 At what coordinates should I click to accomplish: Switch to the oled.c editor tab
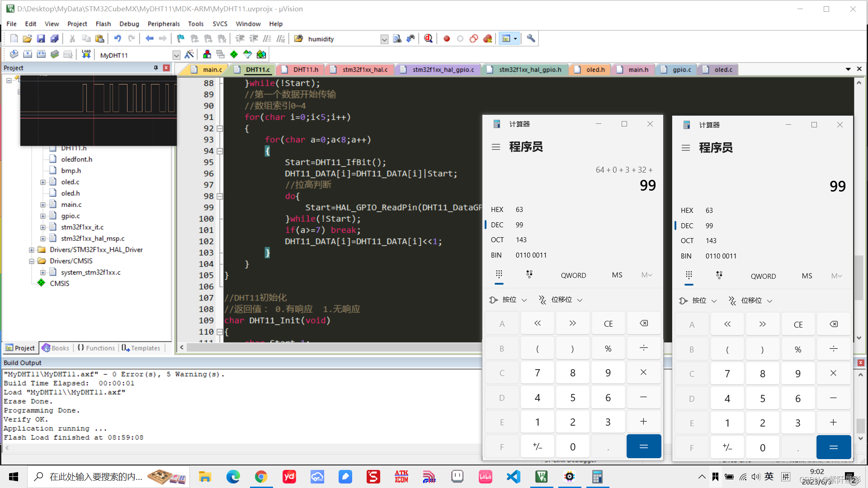pyautogui.click(x=719, y=70)
